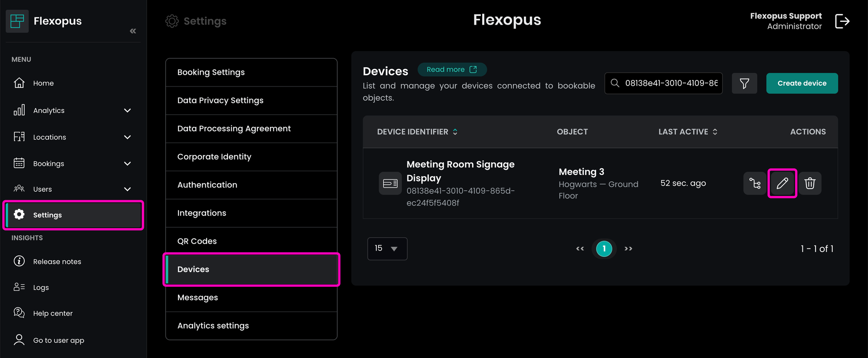
Task: Sort by Last Active column
Action: (x=715, y=132)
